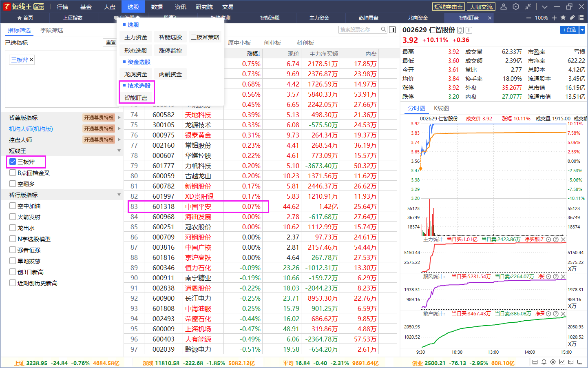This screenshot has height=368, width=588.
Task: Click the panel layout icon in tab bar
Action: pos(581,18)
